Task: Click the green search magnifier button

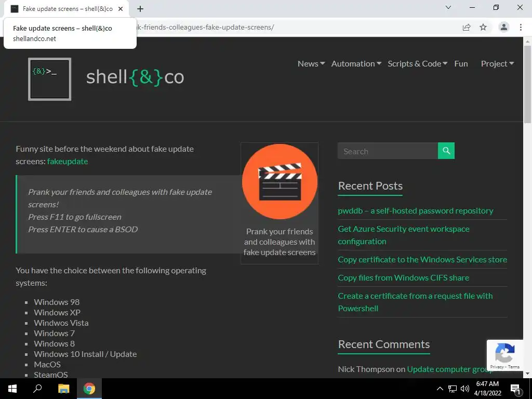Action: (x=446, y=151)
